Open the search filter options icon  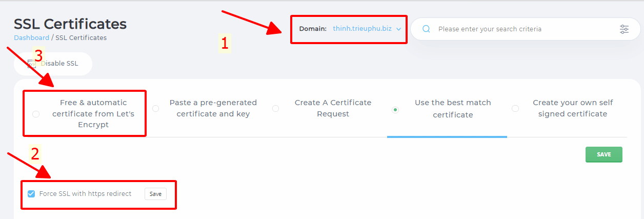coord(623,29)
